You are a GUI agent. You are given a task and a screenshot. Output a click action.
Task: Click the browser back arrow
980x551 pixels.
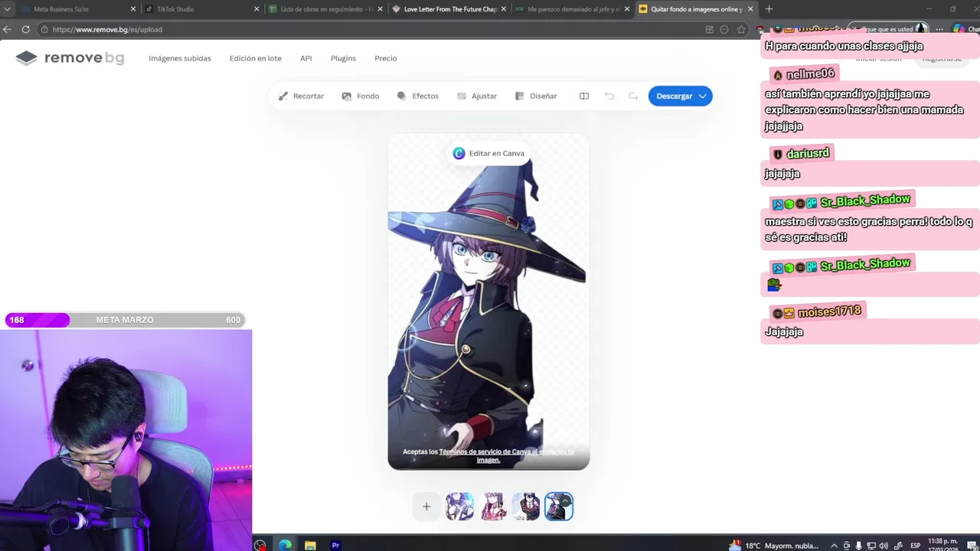7,29
